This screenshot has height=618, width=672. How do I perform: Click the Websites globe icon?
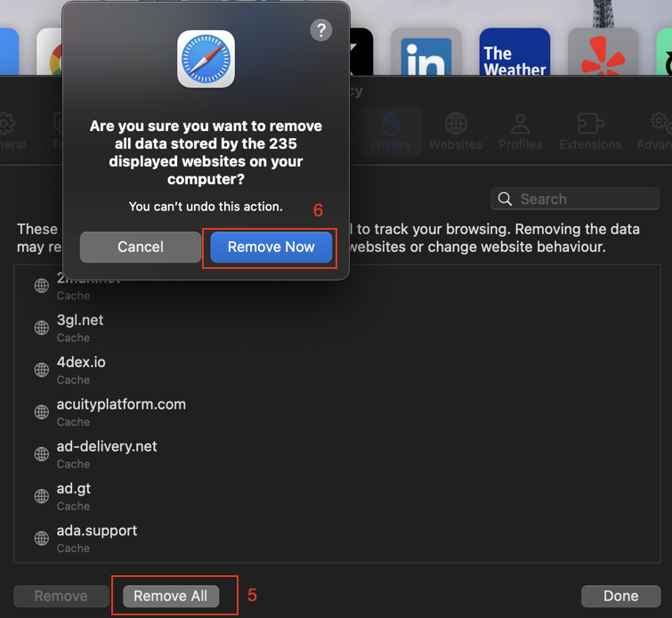(456, 124)
